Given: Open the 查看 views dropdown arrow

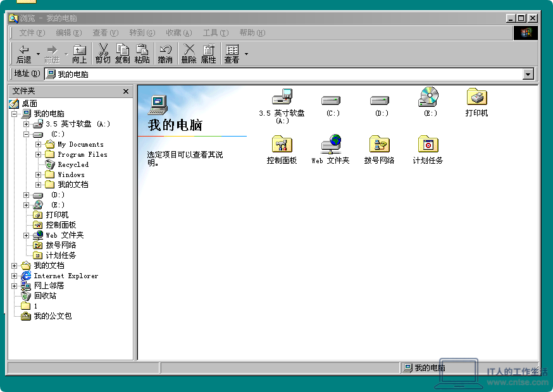Looking at the screenshot, I should pos(246,54).
